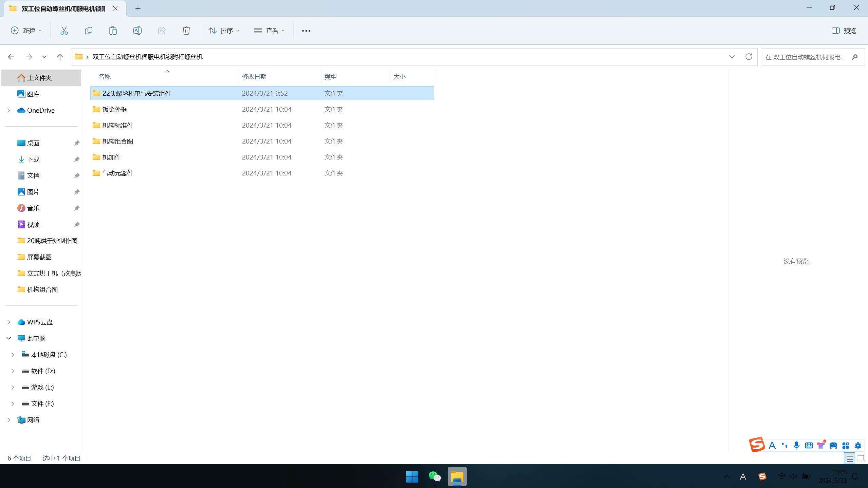Click the Rename icon in toolbar
This screenshot has height=488, width=868.
click(137, 31)
